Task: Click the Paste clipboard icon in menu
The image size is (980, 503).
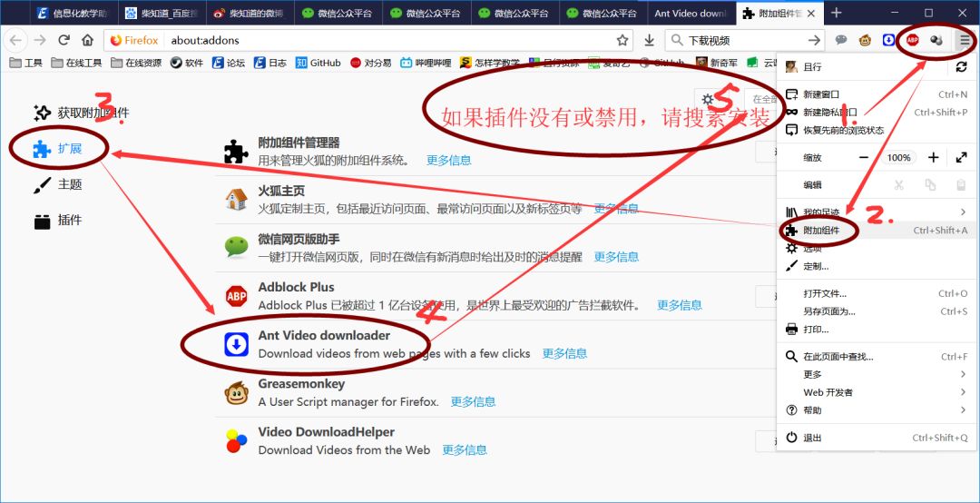Action: click(x=961, y=185)
